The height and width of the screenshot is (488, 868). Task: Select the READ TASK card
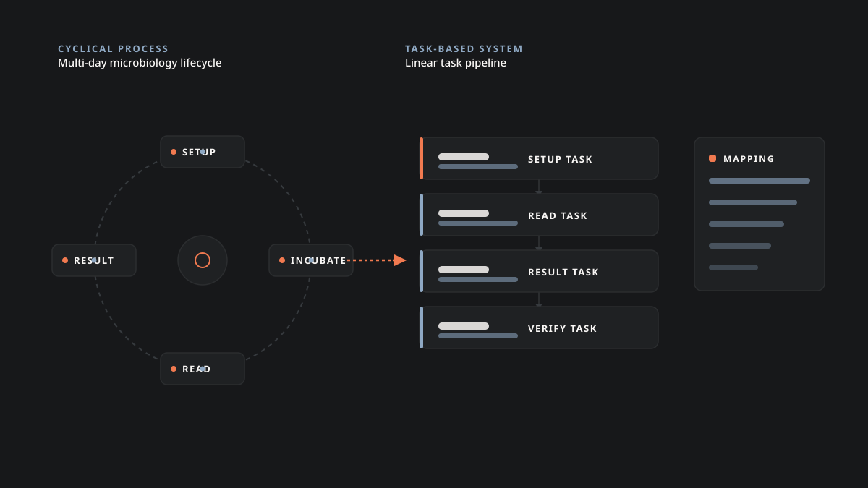(539, 215)
